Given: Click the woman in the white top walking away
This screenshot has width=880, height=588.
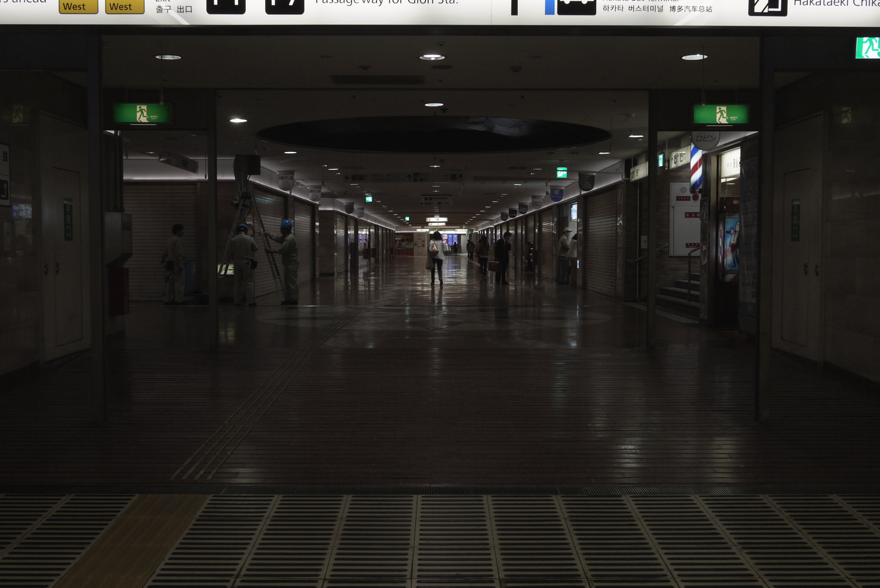Looking at the screenshot, I should pyautogui.click(x=436, y=258).
